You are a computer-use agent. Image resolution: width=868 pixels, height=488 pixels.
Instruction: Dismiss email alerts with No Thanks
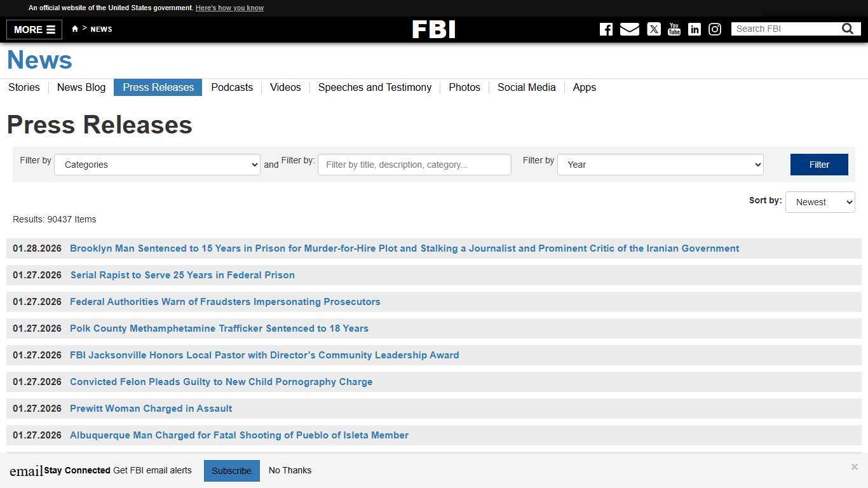point(290,470)
